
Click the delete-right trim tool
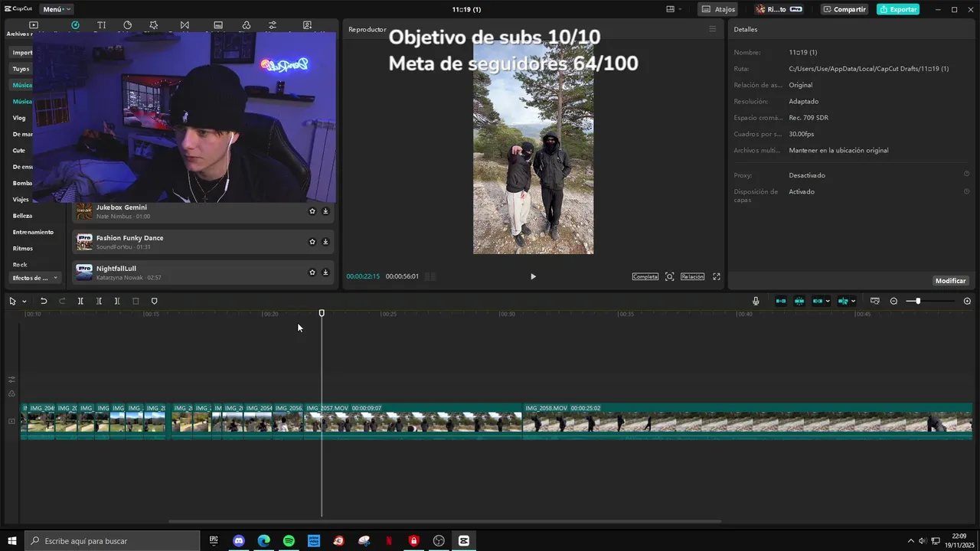(117, 302)
